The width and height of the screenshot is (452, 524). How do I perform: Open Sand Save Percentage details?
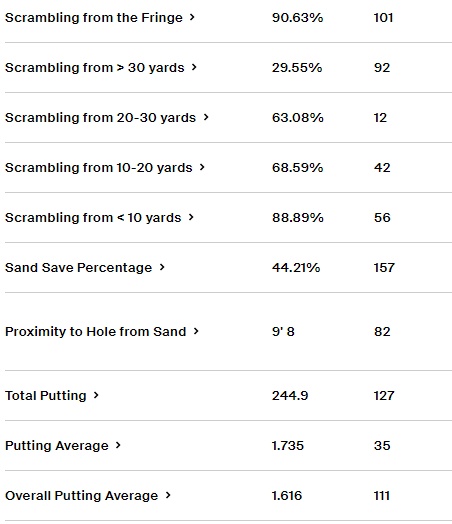pos(79,268)
